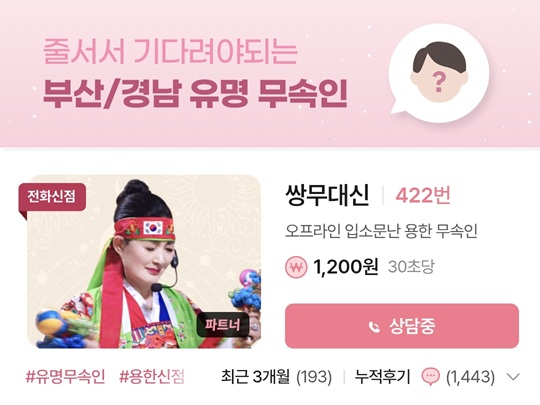Click the 줄서서 기다려야되는 banner headline

[x=170, y=51]
